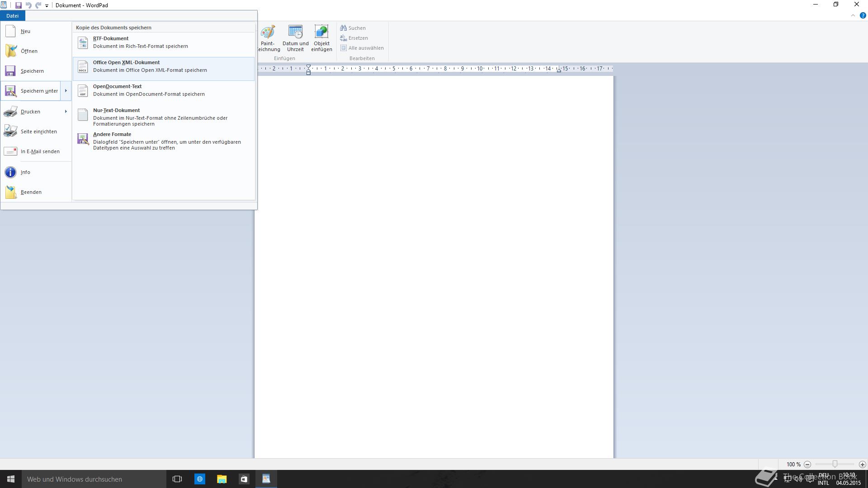Click inside the blank document page
This screenshot has width=868, height=488.
[434, 267]
